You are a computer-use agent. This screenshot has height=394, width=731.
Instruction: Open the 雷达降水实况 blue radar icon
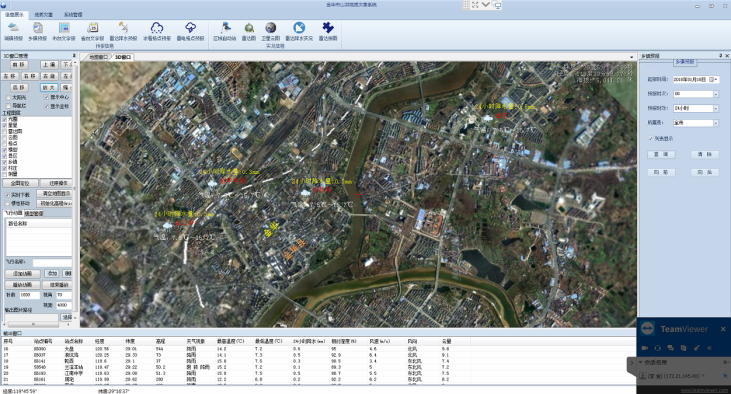pyautogui.click(x=299, y=31)
